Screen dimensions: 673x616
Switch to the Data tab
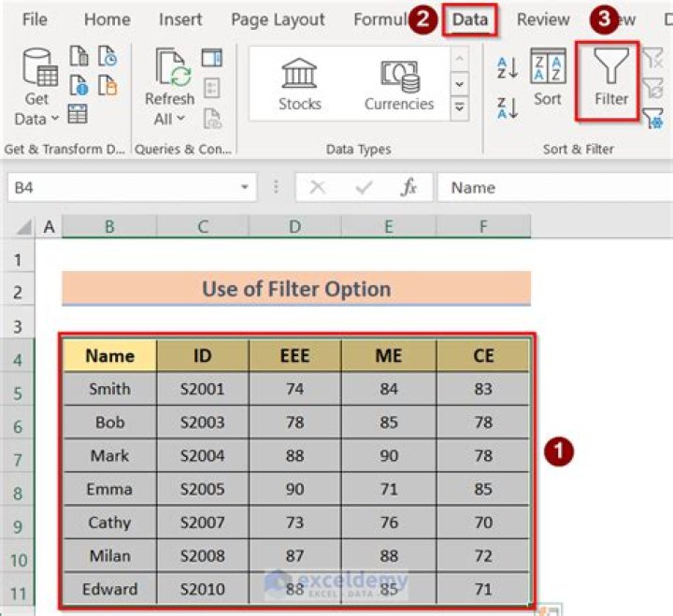(470, 20)
